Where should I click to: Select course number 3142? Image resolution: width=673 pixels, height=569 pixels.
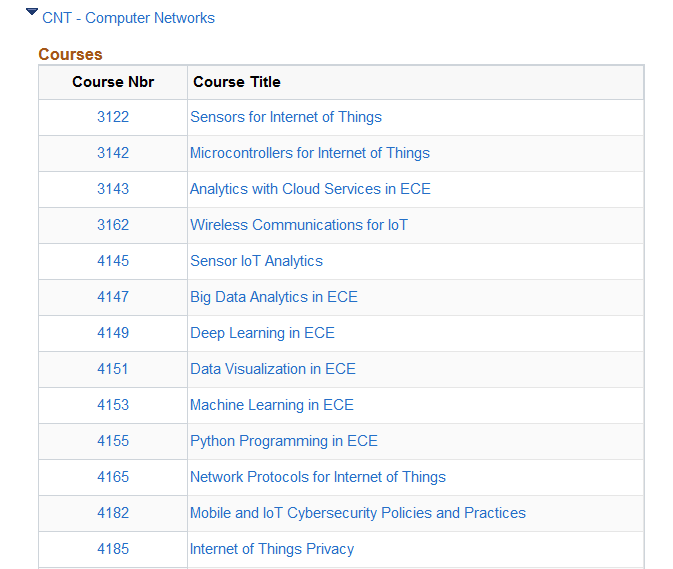click(113, 153)
